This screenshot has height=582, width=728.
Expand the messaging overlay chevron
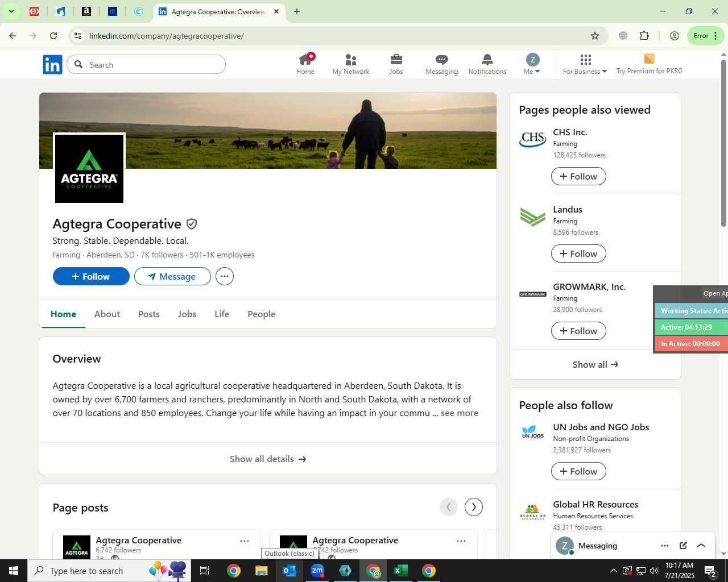(701, 546)
